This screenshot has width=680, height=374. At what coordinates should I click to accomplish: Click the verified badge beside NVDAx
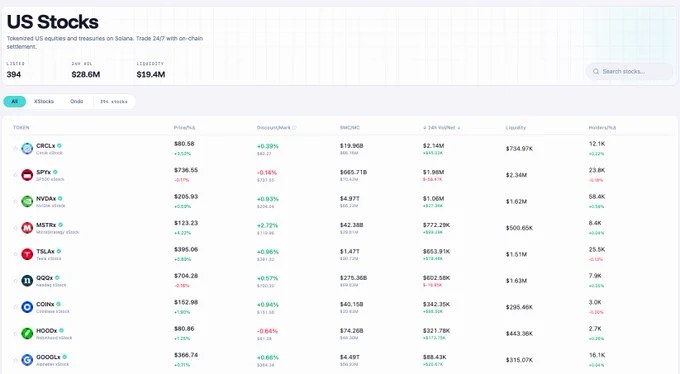[60, 198]
